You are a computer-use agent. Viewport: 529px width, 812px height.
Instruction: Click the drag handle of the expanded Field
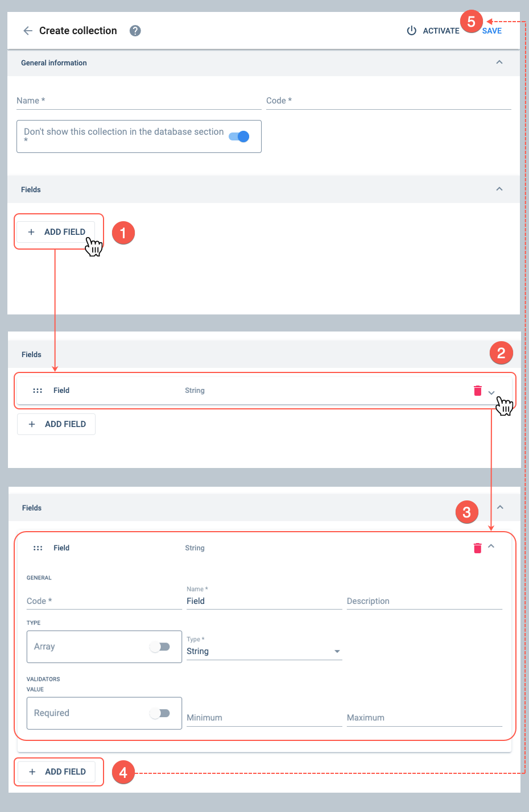[38, 548]
